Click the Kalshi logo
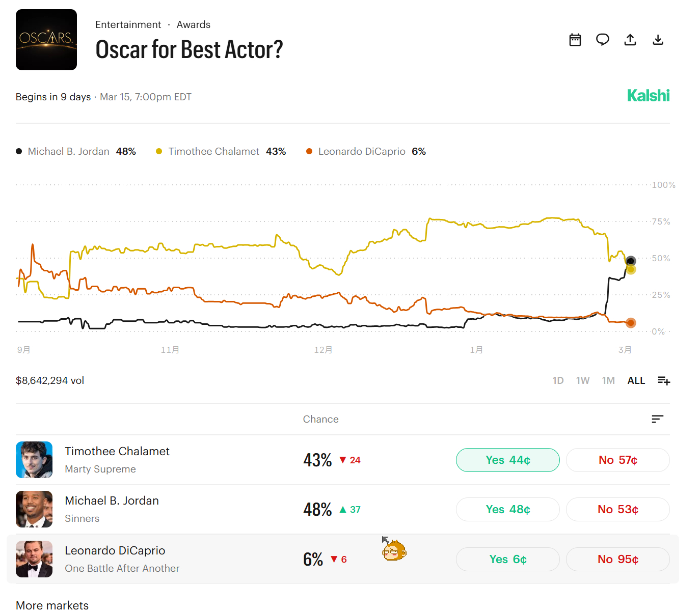The height and width of the screenshot is (612, 700). click(648, 96)
